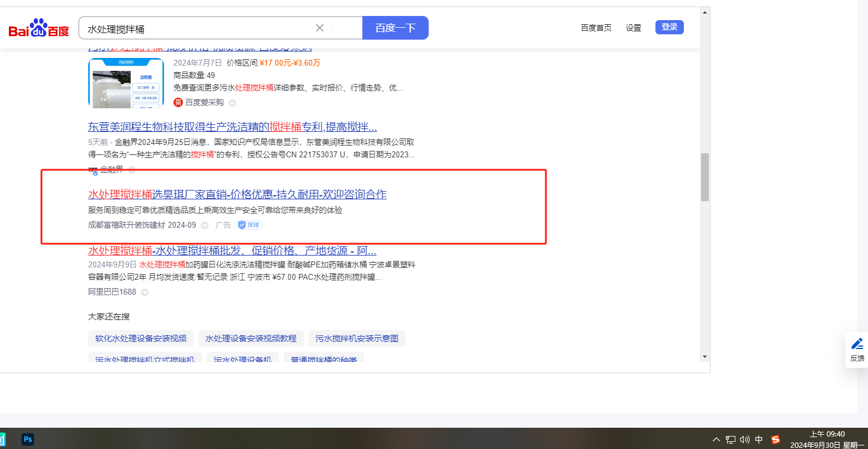Show hidden system tray icons

[x=716, y=440]
